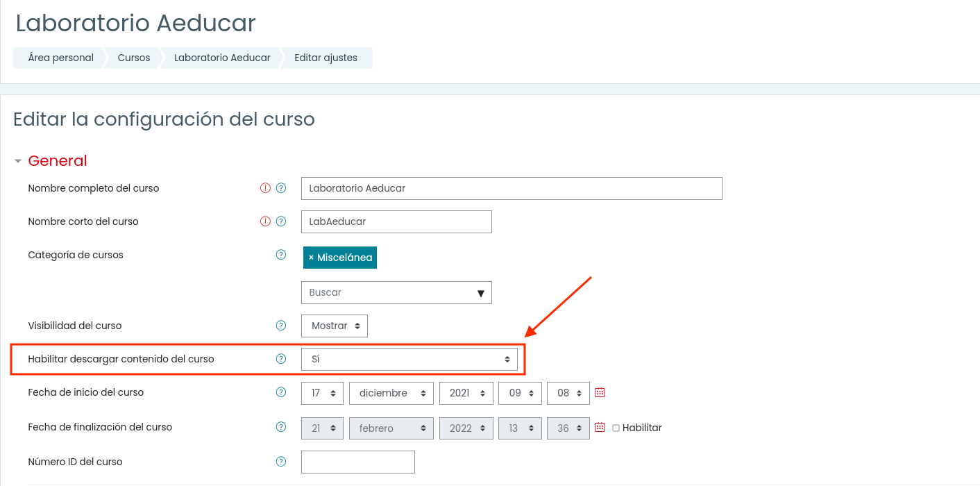Viewport: 980px width, 486px height.
Task: Click required icon beside Nombre corto del curso
Action: pyautogui.click(x=265, y=221)
